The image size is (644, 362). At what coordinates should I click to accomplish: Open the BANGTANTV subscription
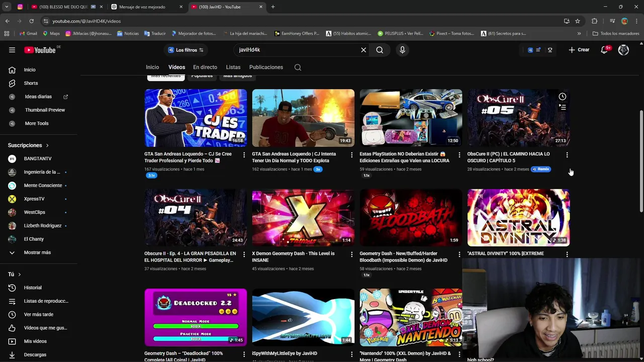point(38,159)
